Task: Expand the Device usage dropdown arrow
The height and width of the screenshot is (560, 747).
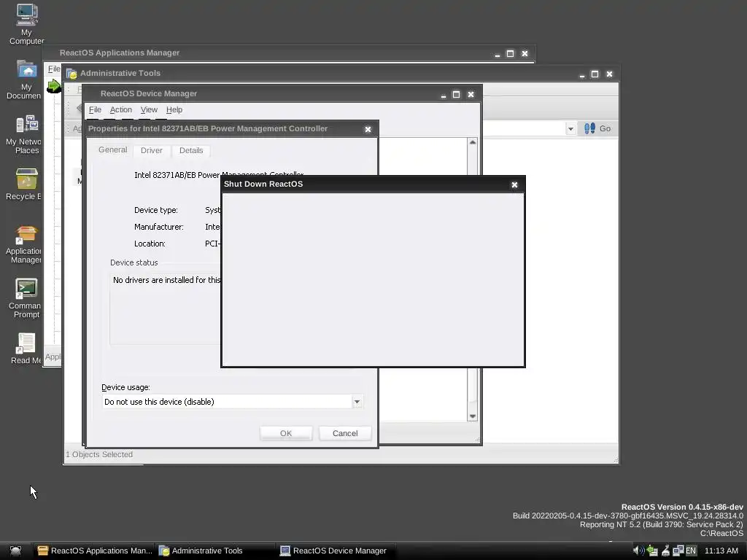Action: [x=357, y=402]
